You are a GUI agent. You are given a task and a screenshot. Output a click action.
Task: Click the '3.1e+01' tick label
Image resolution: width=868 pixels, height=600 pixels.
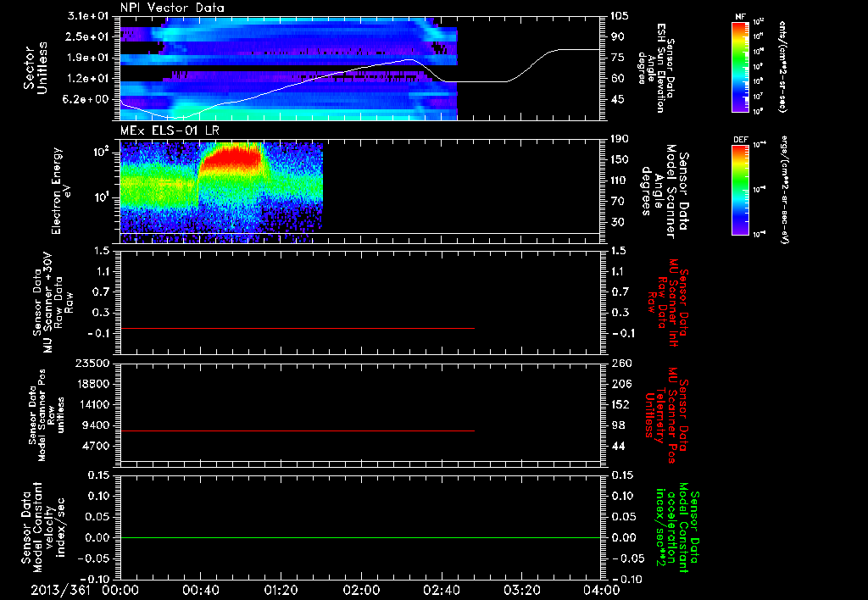point(90,16)
